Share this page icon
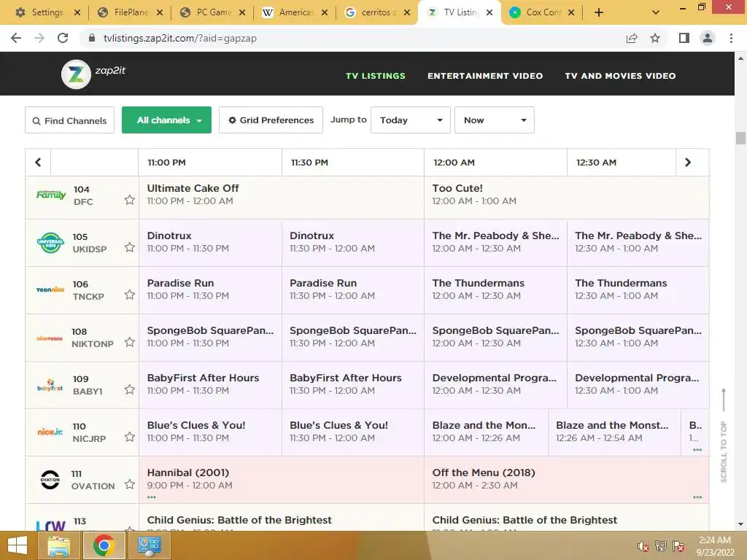Screen dimensions: 747x560 click(632, 38)
